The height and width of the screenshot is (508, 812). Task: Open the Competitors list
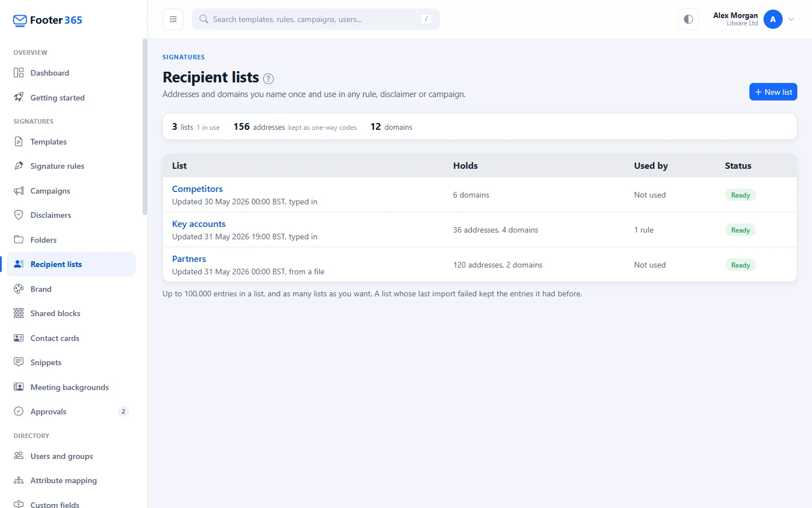[x=197, y=189]
